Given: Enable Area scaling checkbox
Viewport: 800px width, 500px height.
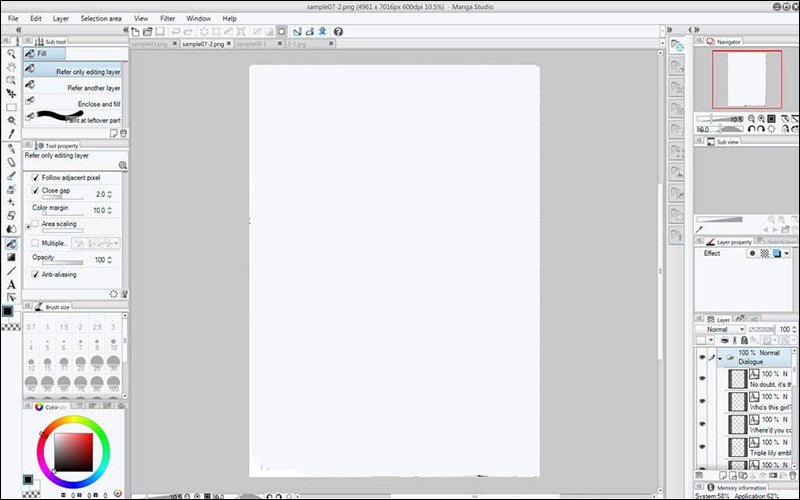Looking at the screenshot, I should (35, 223).
